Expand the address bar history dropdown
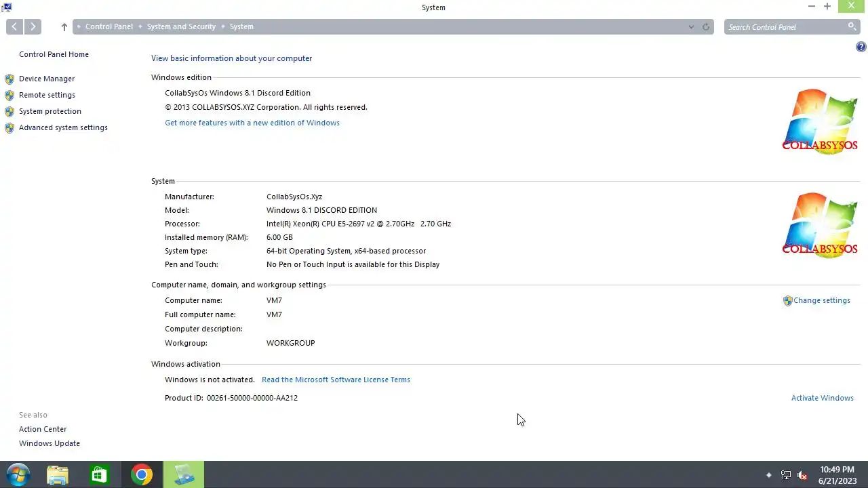 coord(691,27)
